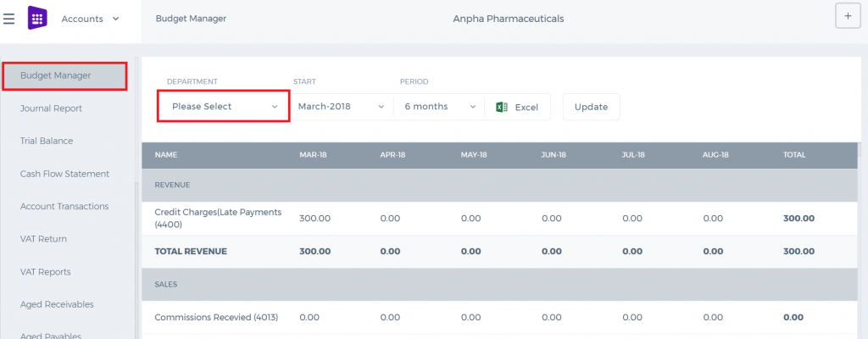Open Aged Payables in sidebar

(51, 335)
